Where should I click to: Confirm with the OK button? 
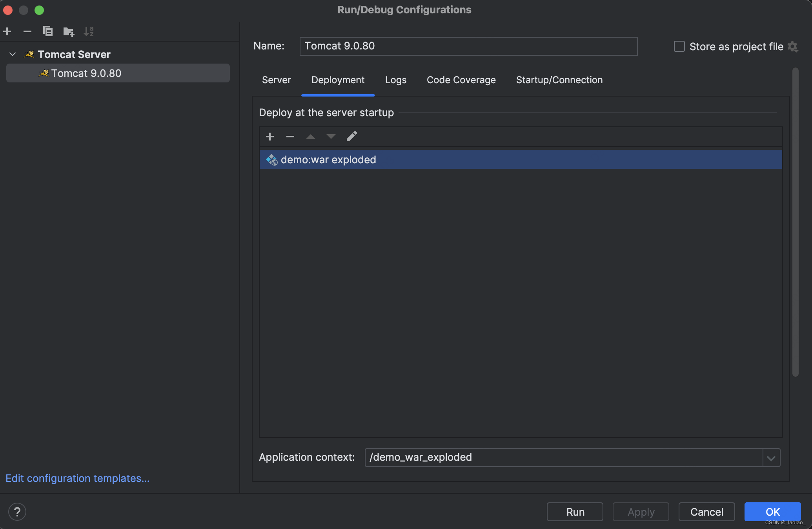(773, 512)
